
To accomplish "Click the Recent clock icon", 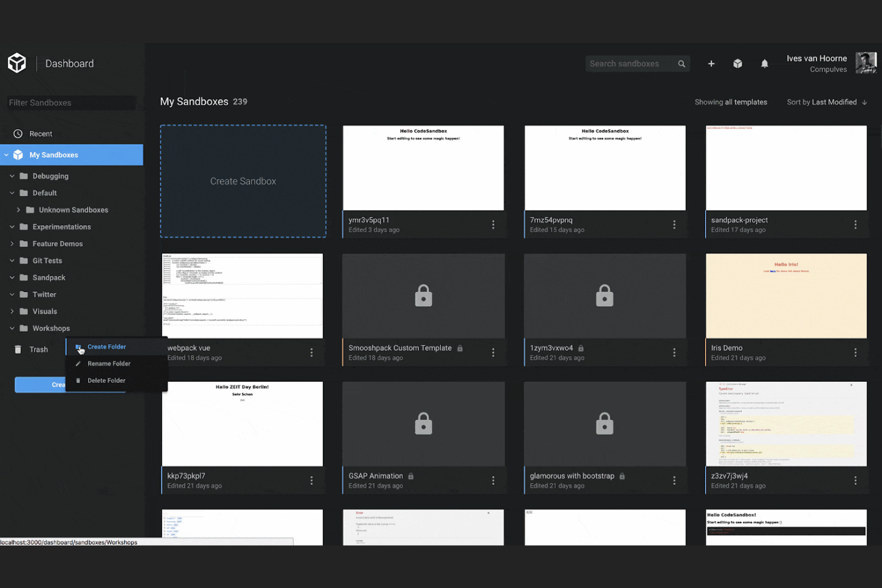I will point(18,133).
